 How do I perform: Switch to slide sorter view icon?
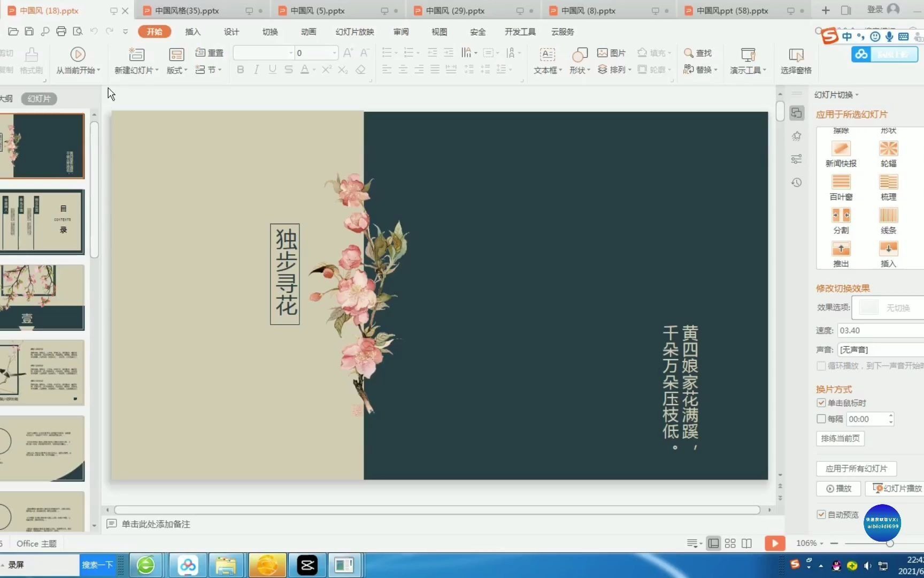[x=730, y=543]
